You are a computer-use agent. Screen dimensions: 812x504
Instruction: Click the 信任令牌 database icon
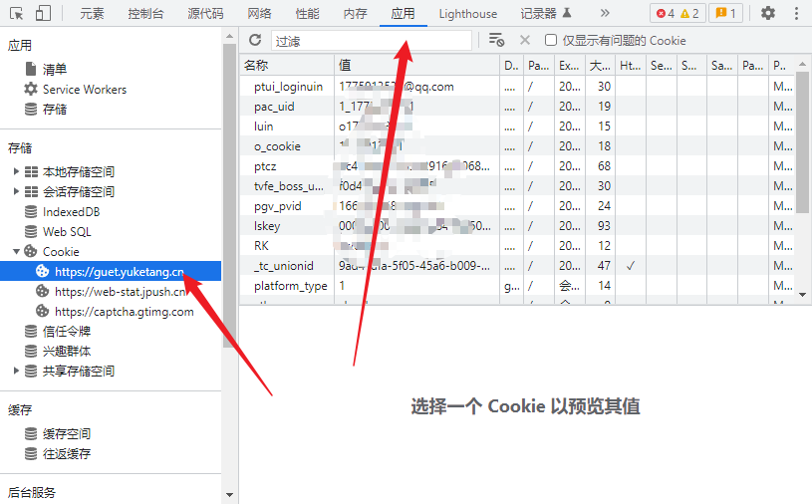point(31,331)
